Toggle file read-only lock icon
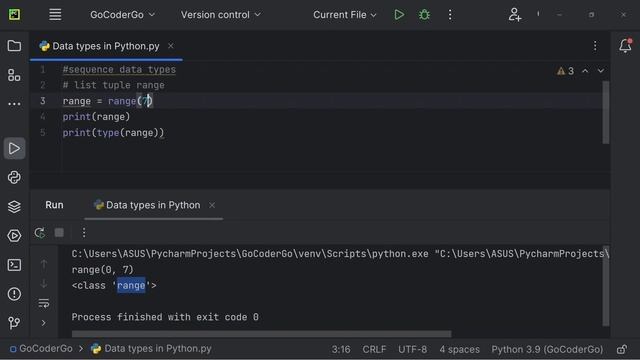The image size is (640, 360). [x=622, y=349]
